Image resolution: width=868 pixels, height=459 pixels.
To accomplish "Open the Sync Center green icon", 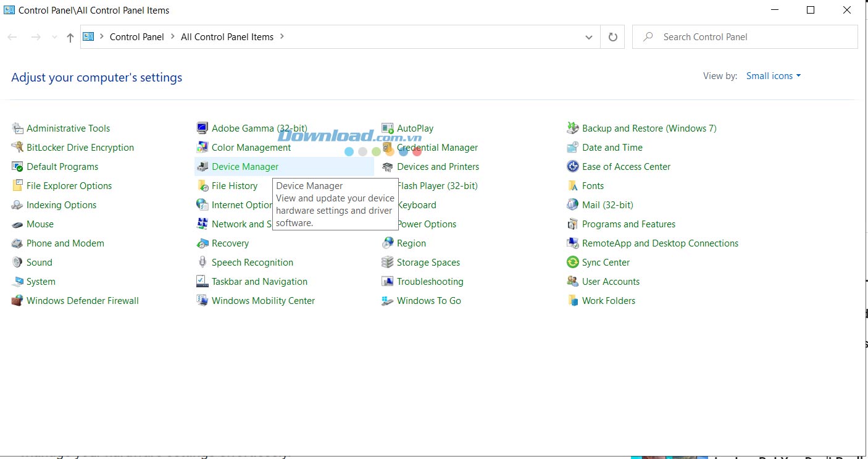I will click(x=573, y=263).
